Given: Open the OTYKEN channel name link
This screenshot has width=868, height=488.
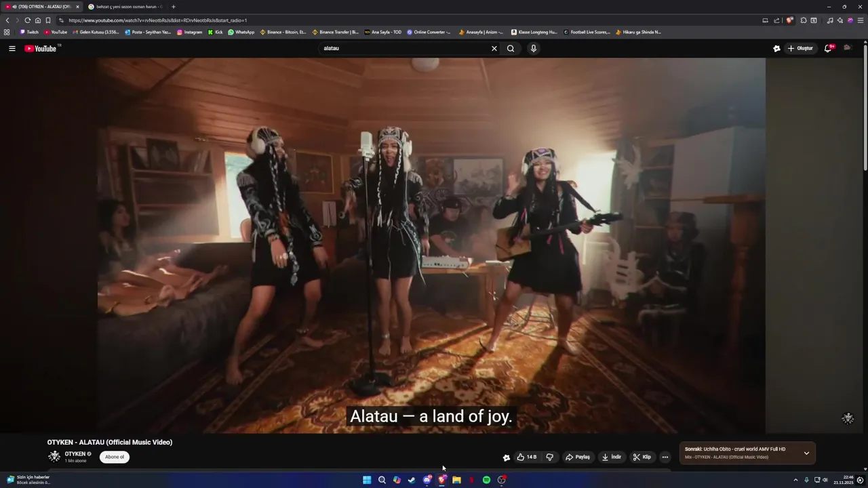Looking at the screenshot, I should (x=75, y=454).
